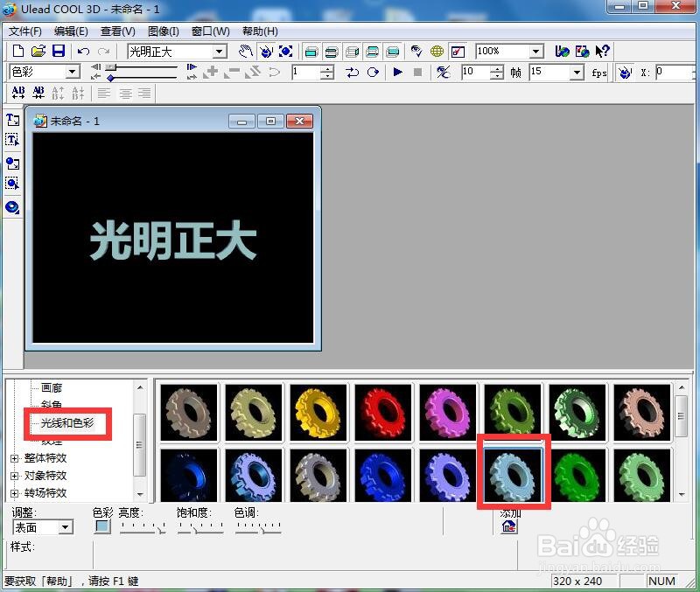Image resolution: width=700 pixels, height=592 pixels.
Task: Click the current frame number field
Action: click(306, 73)
